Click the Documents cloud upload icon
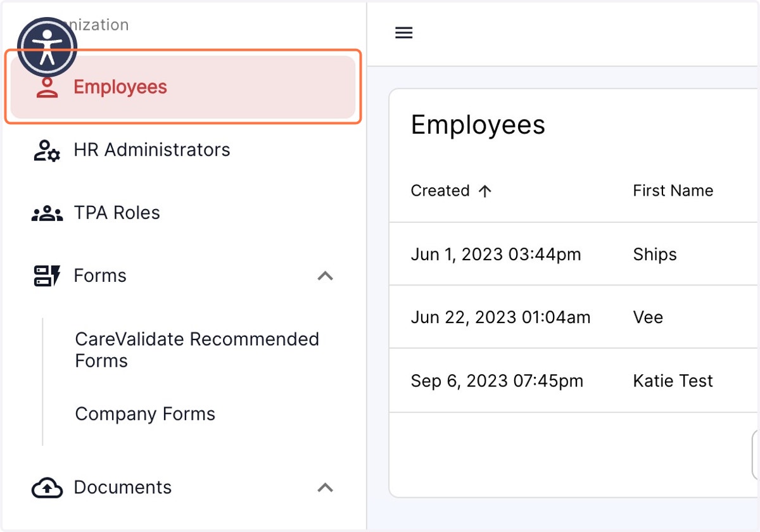This screenshot has height=532, width=760. coord(47,488)
